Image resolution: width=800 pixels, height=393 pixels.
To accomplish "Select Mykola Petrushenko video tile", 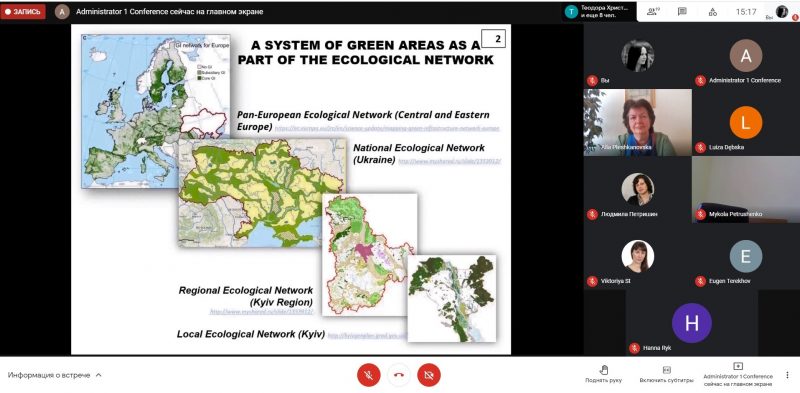I will [746, 189].
